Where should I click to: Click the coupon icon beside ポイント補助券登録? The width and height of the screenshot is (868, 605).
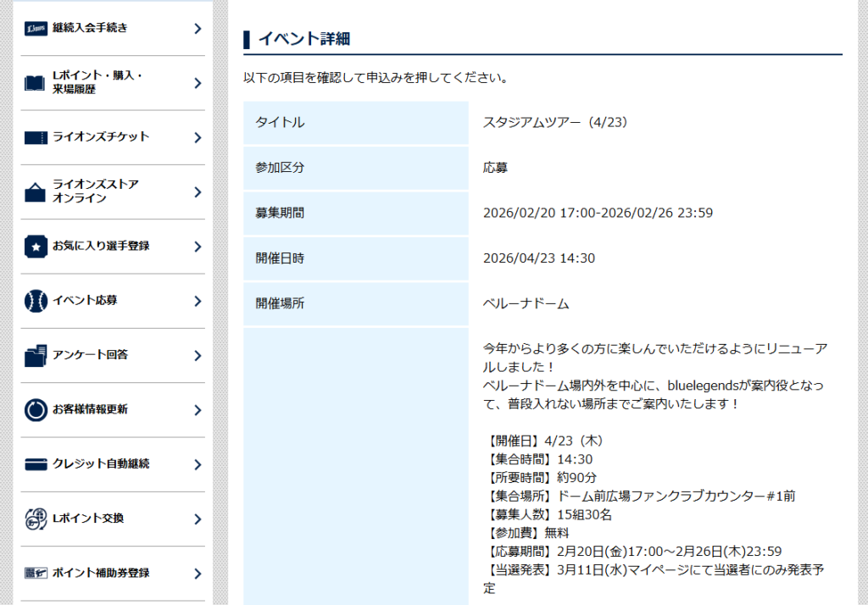point(36,574)
